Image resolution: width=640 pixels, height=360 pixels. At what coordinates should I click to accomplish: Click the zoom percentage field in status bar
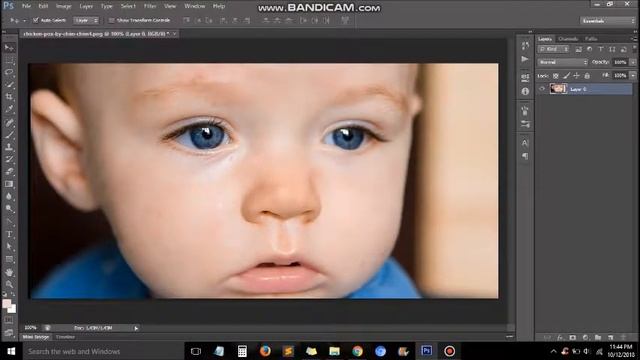[31, 328]
